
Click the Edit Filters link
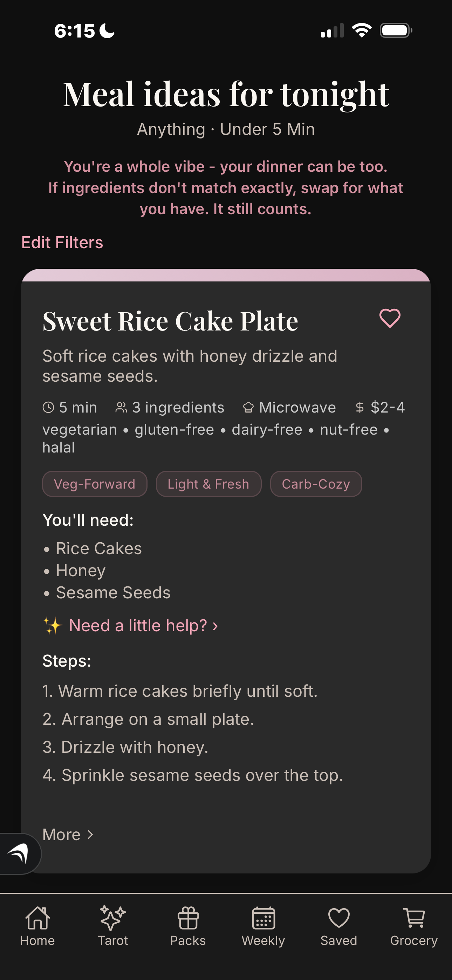pyautogui.click(x=62, y=242)
